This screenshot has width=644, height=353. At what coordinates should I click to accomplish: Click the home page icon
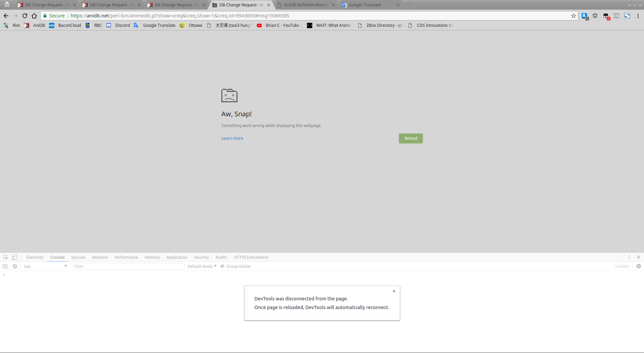[x=34, y=16]
